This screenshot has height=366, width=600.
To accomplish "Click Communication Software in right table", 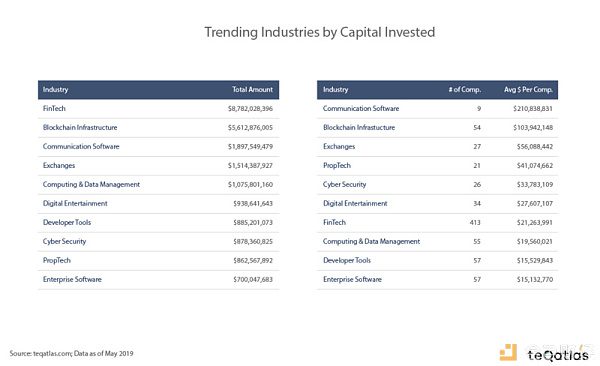I will coord(361,109).
